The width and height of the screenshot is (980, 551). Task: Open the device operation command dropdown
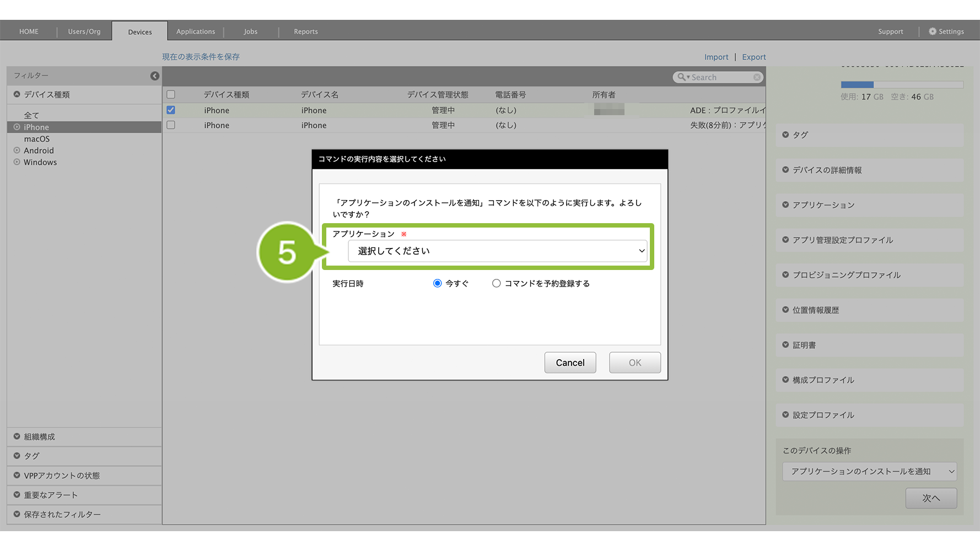tap(869, 472)
